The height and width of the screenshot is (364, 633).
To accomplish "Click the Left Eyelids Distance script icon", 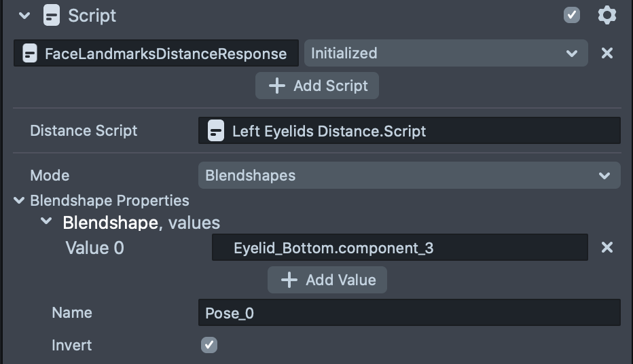I will (216, 130).
